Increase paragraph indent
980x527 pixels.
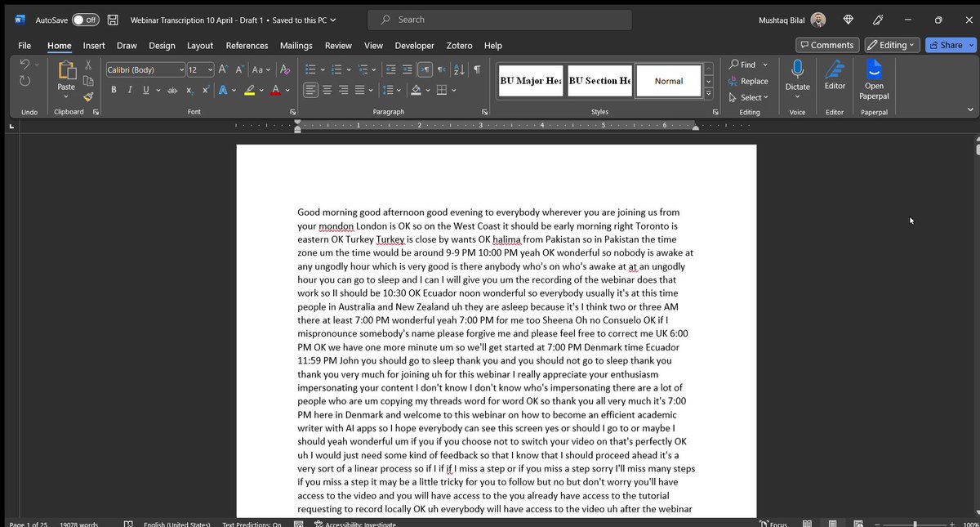[408, 70]
